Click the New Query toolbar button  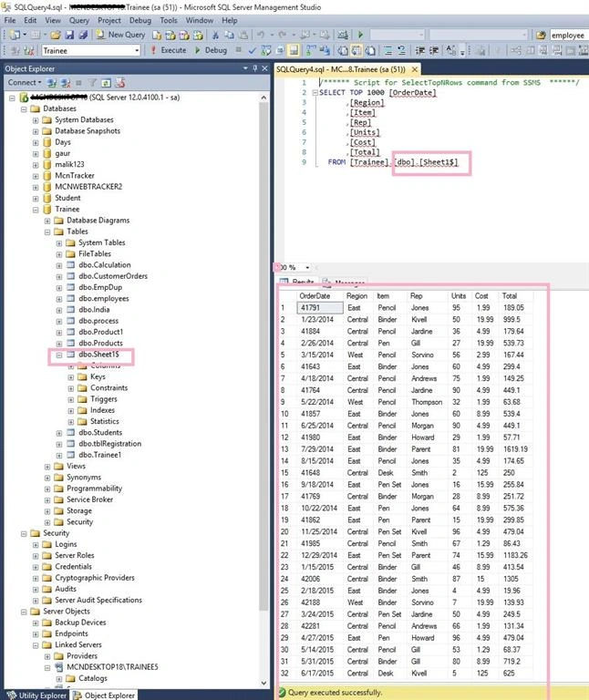click(120, 35)
